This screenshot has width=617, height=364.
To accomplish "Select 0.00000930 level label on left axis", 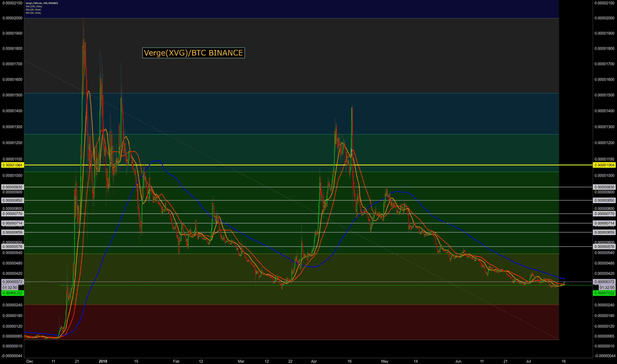I will click(13, 187).
